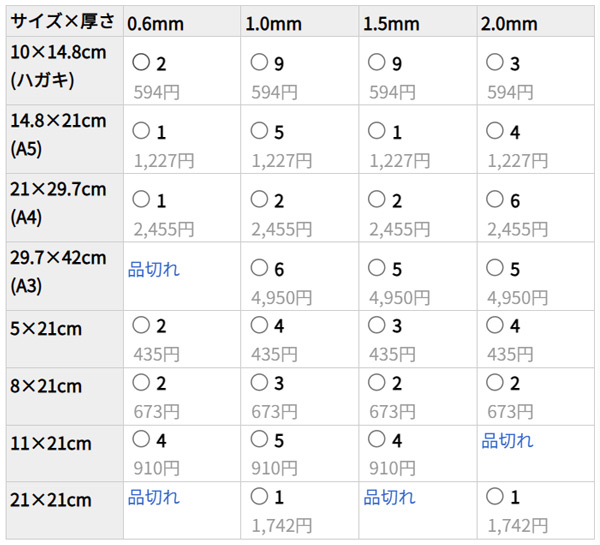This screenshot has height=545, width=600.
Task: Select the 8×21cm 1.0mm radio button
Action: [259, 382]
